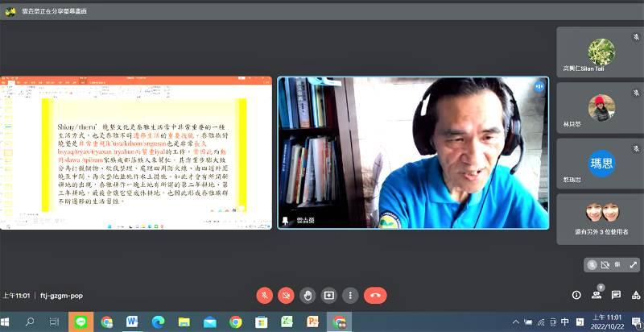Open the activities panel icon
Image resolution: width=644 pixels, height=332 pixels.
(636, 295)
